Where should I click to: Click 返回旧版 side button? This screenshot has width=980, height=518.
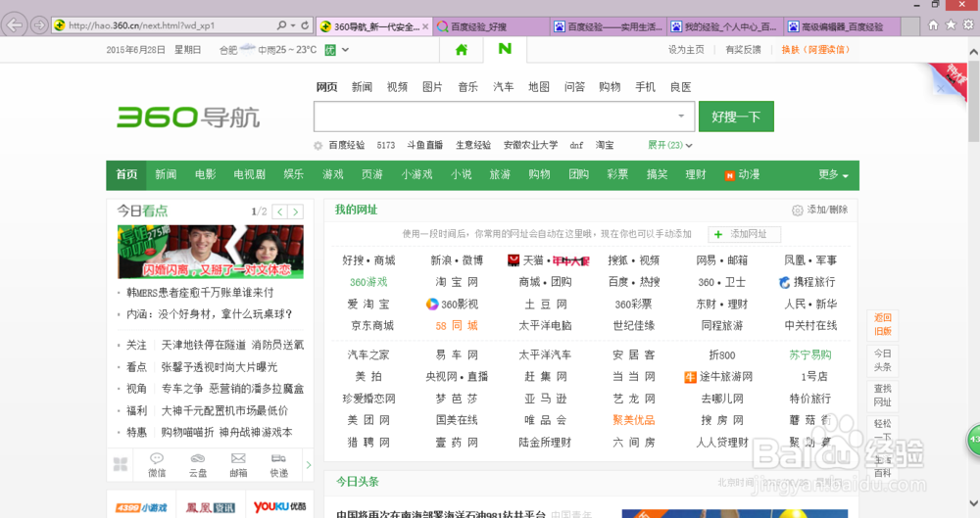click(x=883, y=324)
